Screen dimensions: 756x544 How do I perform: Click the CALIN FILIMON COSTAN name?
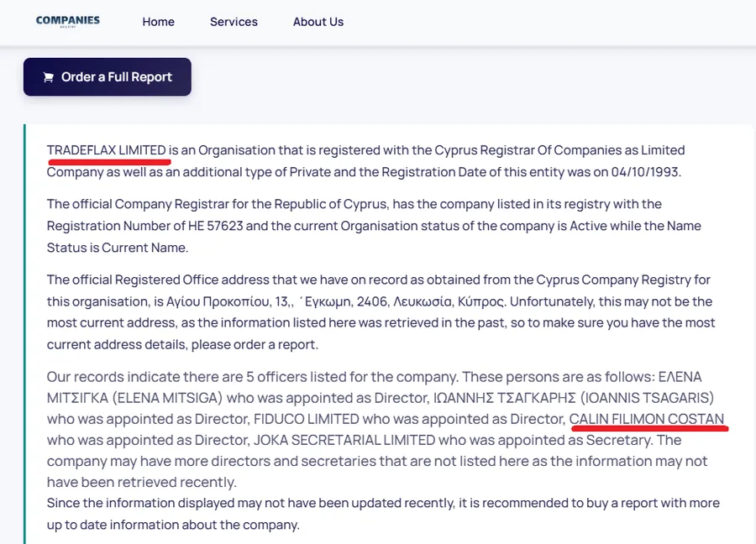coord(647,419)
